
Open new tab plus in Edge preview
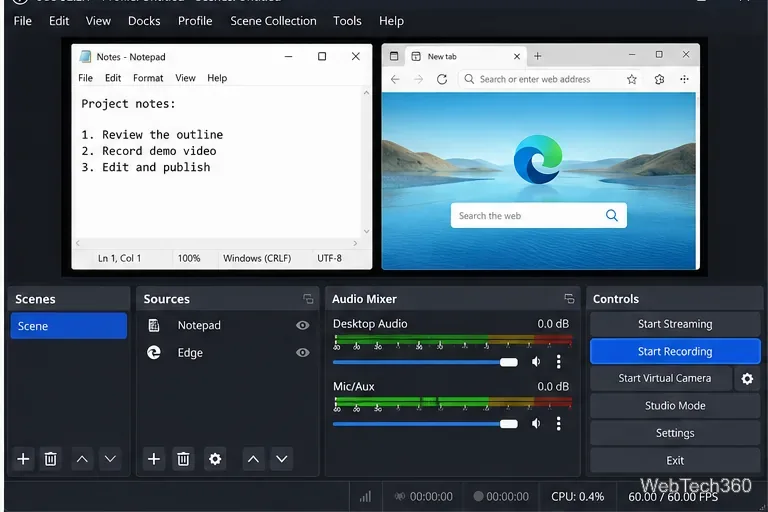coord(537,56)
